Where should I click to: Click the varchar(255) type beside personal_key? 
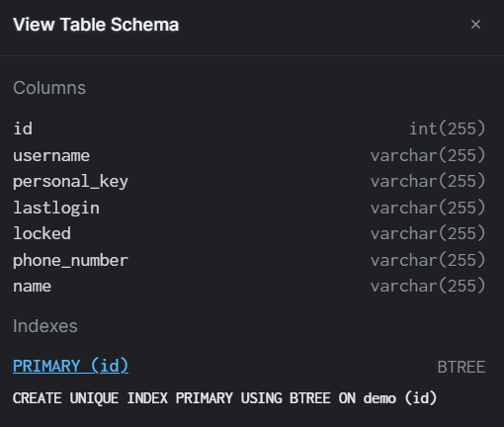[428, 181]
